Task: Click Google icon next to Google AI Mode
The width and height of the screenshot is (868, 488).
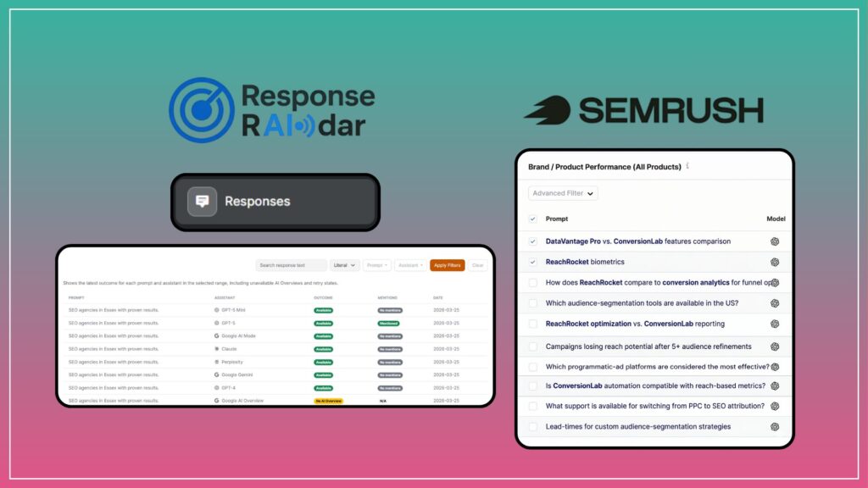Action: click(x=217, y=335)
